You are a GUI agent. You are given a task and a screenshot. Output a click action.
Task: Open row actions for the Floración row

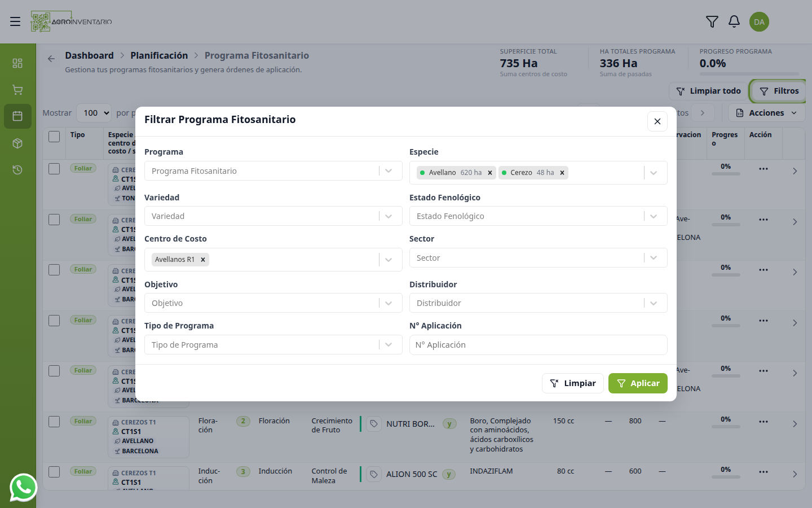point(764,422)
